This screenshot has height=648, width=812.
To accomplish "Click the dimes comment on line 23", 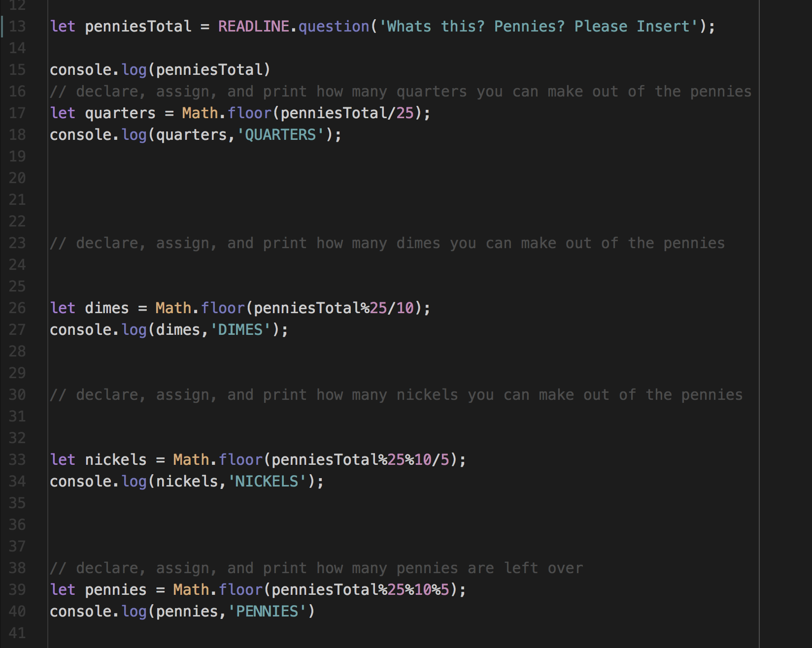I will point(387,243).
